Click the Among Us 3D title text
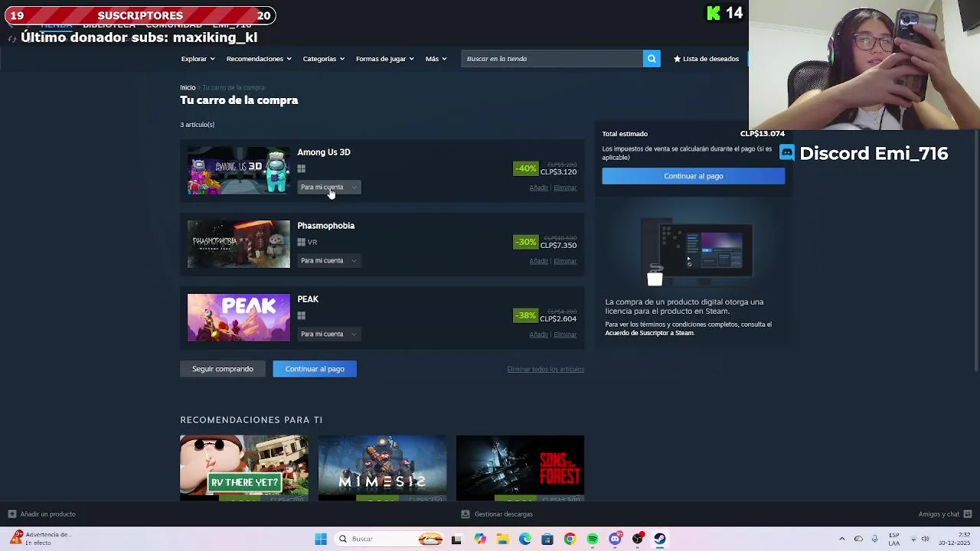The height and width of the screenshot is (551, 980). click(x=324, y=152)
